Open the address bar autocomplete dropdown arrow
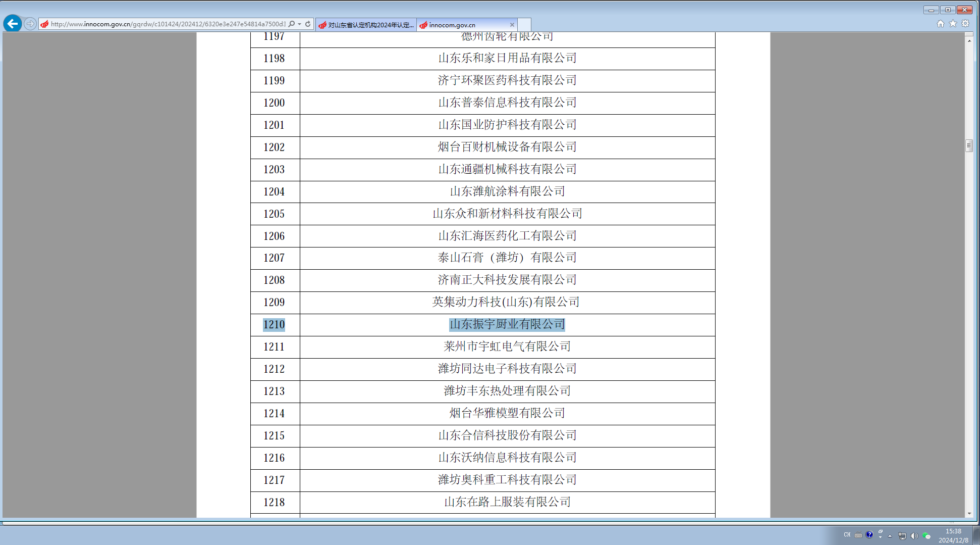 (x=300, y=24)
